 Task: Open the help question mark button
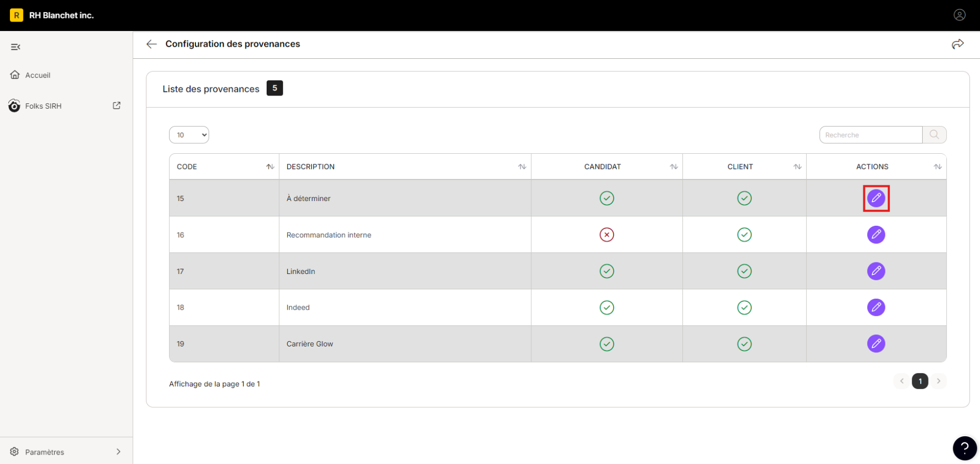(x=965, y=448)
